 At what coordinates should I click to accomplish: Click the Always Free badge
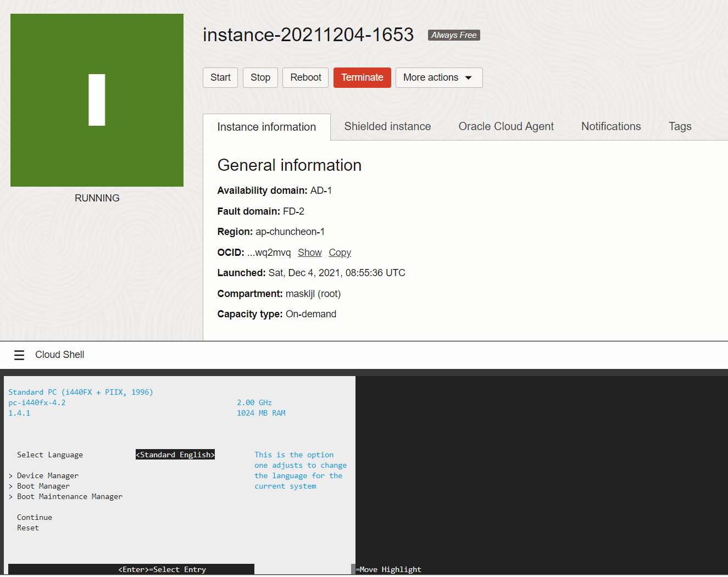click(x=454, y=35)
